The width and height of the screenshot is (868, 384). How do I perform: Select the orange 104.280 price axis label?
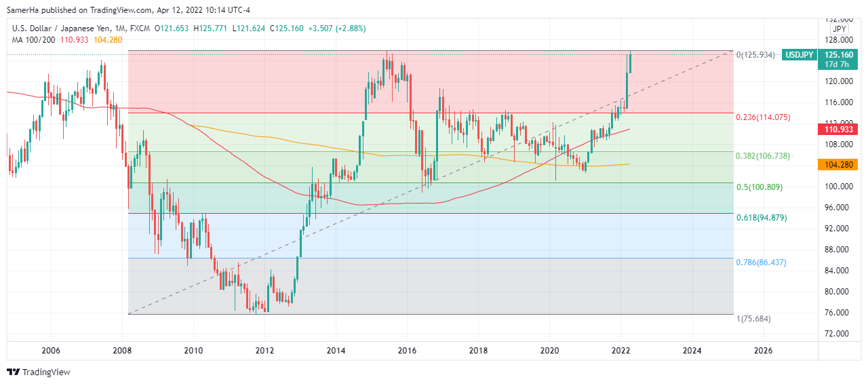coord(839,164)
